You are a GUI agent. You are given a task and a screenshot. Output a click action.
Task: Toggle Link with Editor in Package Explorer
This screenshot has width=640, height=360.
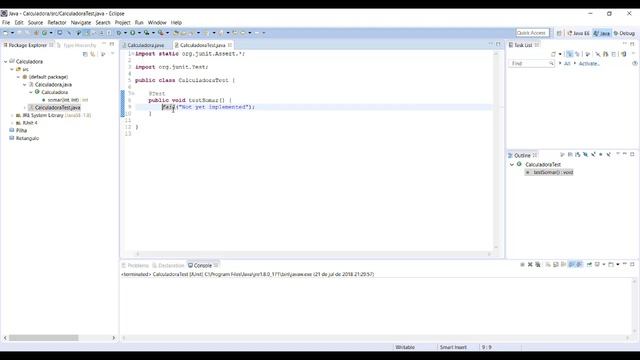(x=93, y=54)
